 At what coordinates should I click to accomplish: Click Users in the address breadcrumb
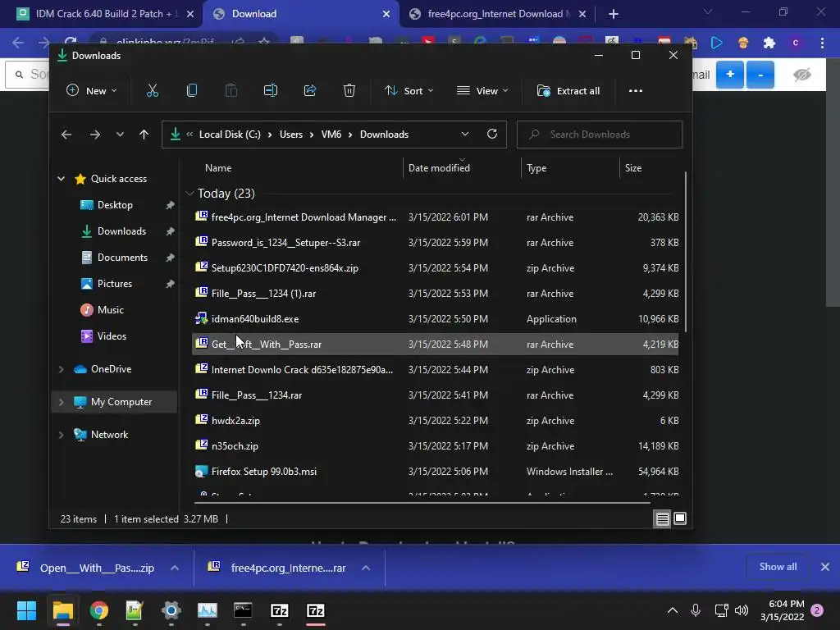click(291, 135)
